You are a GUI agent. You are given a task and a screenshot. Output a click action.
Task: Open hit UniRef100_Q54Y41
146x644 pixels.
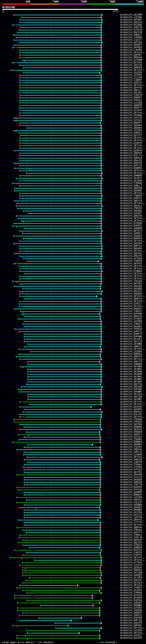pyautogui.click(x=131, y=520)
